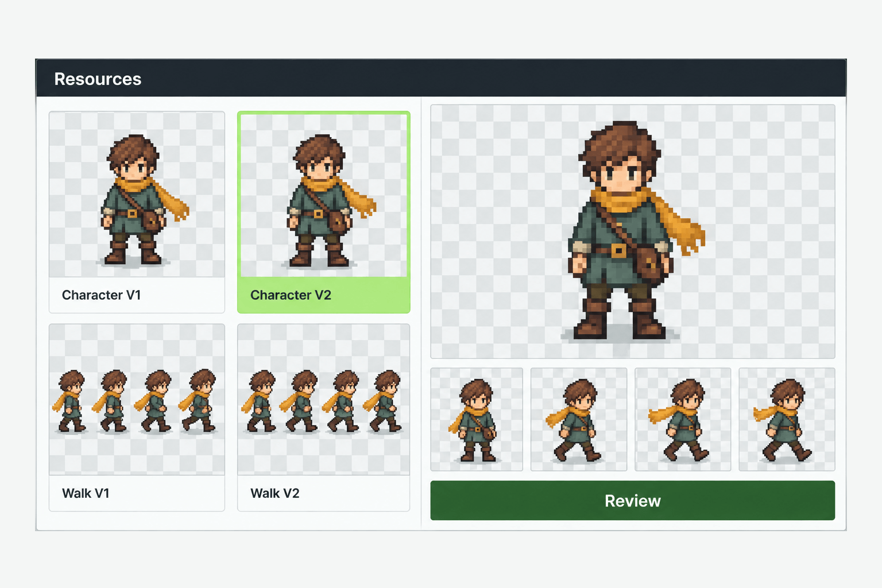
Task: Select the fourth walk frame thumbnail
Action: 787,419
